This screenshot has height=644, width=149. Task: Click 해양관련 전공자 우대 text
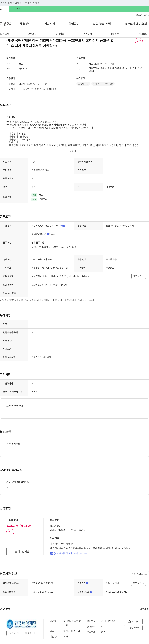(41, 357)
